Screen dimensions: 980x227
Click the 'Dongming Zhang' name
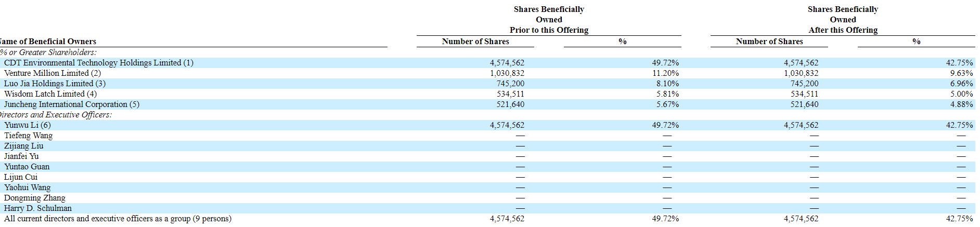coord(35,198)
